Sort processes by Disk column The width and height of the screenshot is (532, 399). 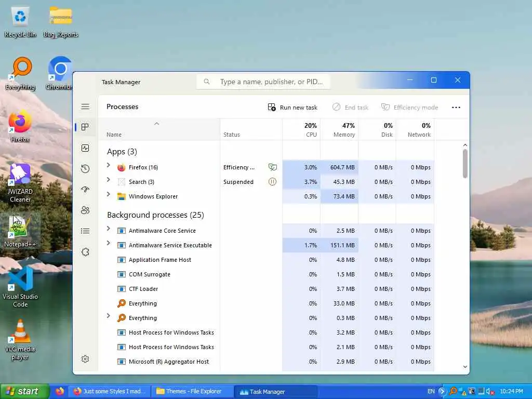[x=377, y=129]
